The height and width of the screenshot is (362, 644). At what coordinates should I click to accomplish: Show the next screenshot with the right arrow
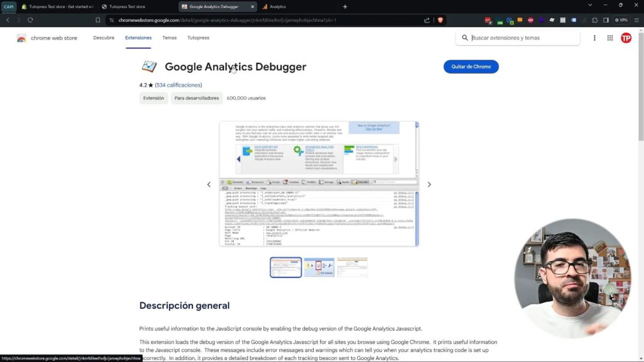point(429,185)
